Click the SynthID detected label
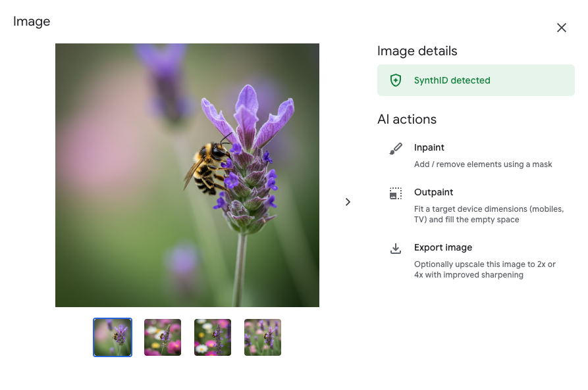The image size is (588, 390). tap(452, 80)
